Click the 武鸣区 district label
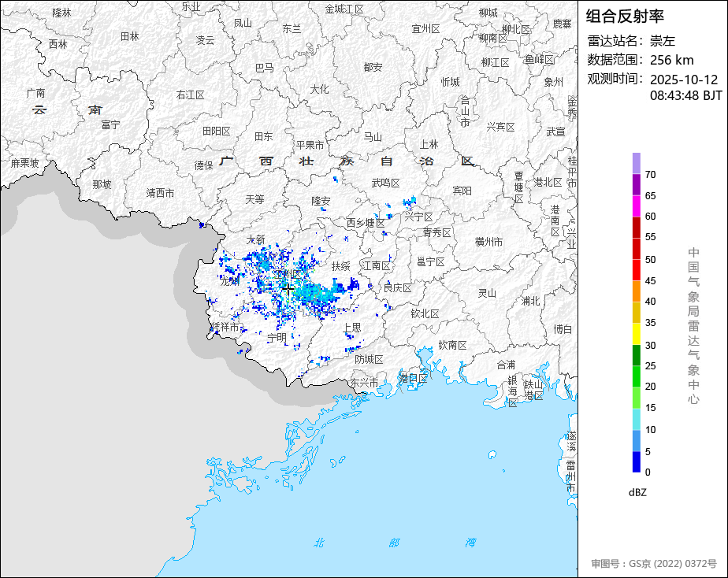 coord(386,183)
